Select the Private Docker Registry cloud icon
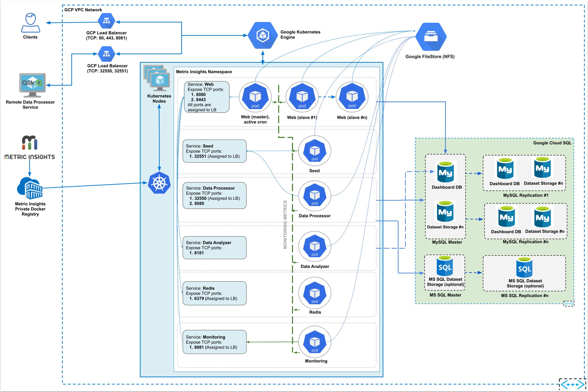 point(30,188)
